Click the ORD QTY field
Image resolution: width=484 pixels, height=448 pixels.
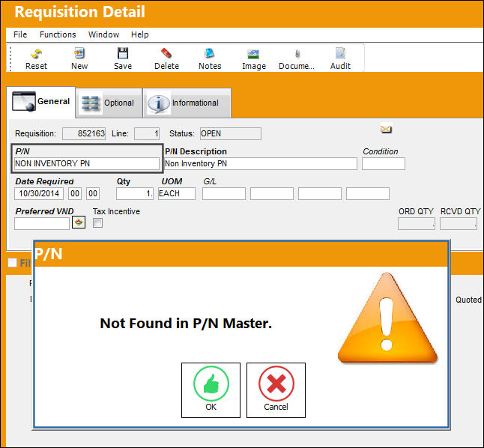click(x=417, y=223)
